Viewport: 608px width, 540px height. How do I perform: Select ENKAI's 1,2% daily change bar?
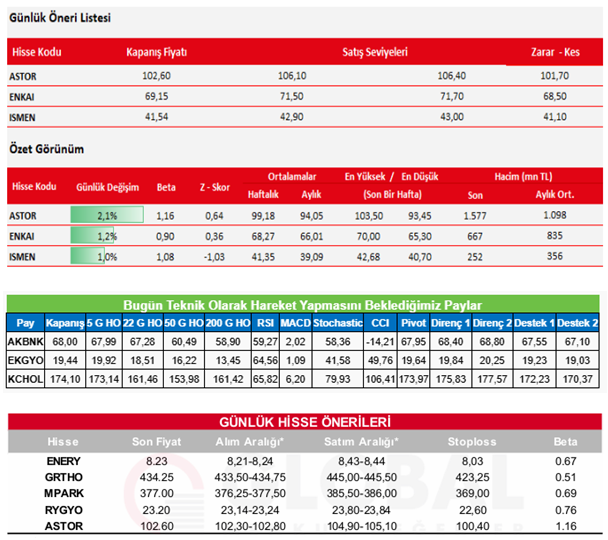[93, 236]
